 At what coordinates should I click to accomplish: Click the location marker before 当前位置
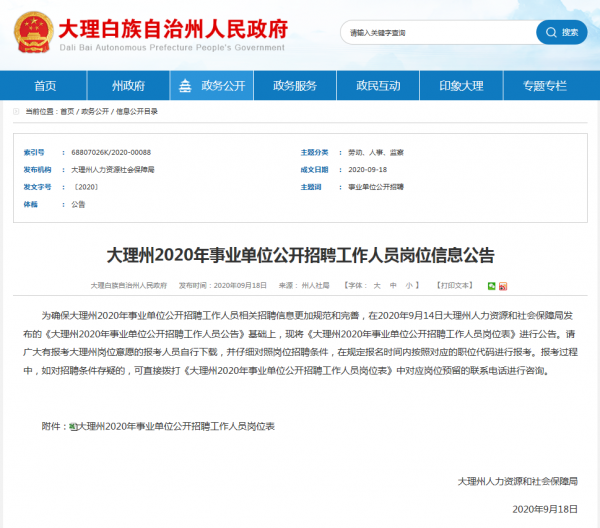click(17, 111)
